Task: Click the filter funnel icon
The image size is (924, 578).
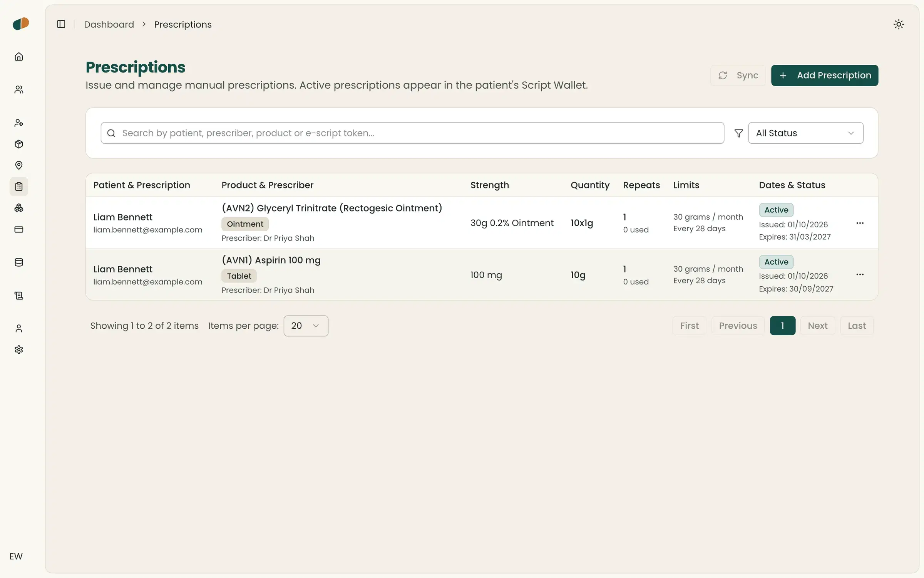Action: coord(738,133)
